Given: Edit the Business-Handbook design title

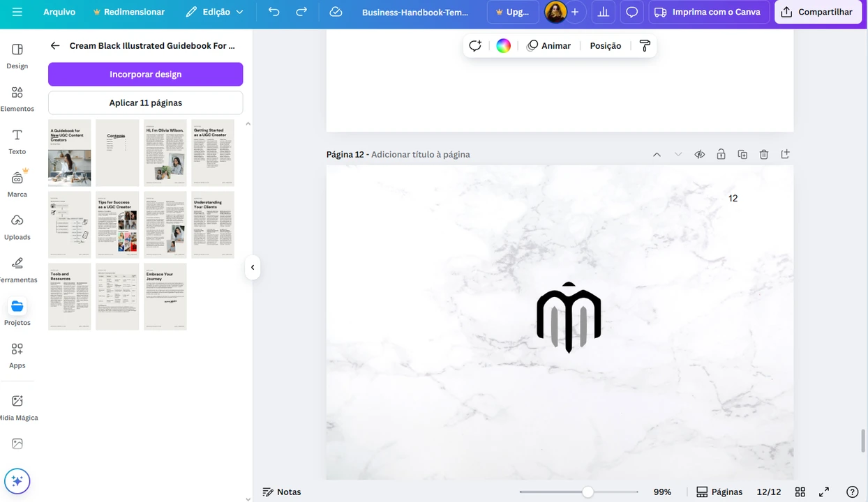Looking at the screenshot, I should coord(415,12).
